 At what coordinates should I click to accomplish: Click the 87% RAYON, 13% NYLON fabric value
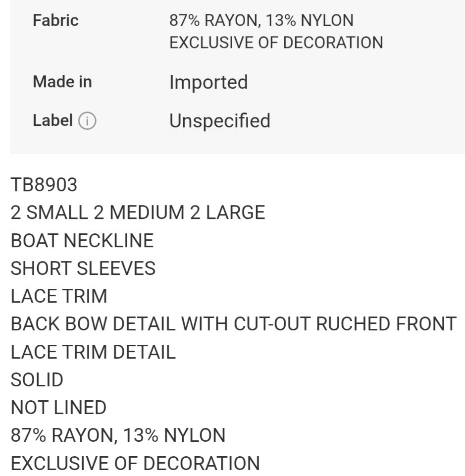coord(261,20)
